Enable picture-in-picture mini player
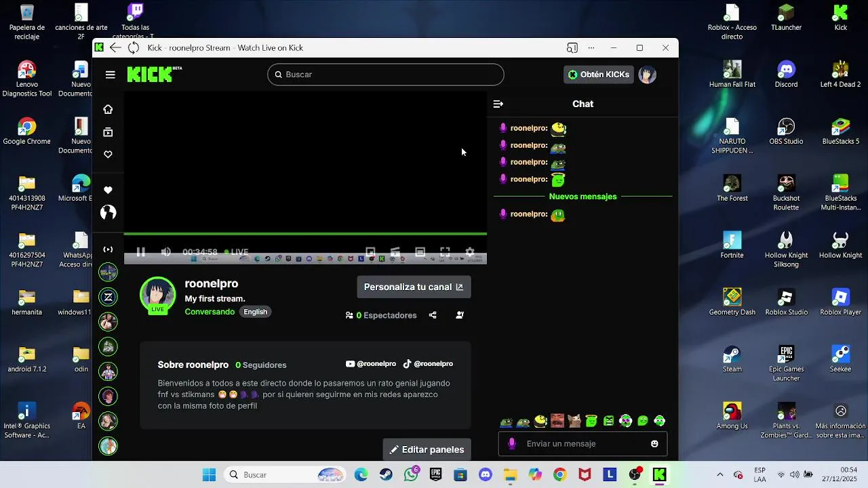Viewport: 868px width, 488px height. (x=370, y=251)
